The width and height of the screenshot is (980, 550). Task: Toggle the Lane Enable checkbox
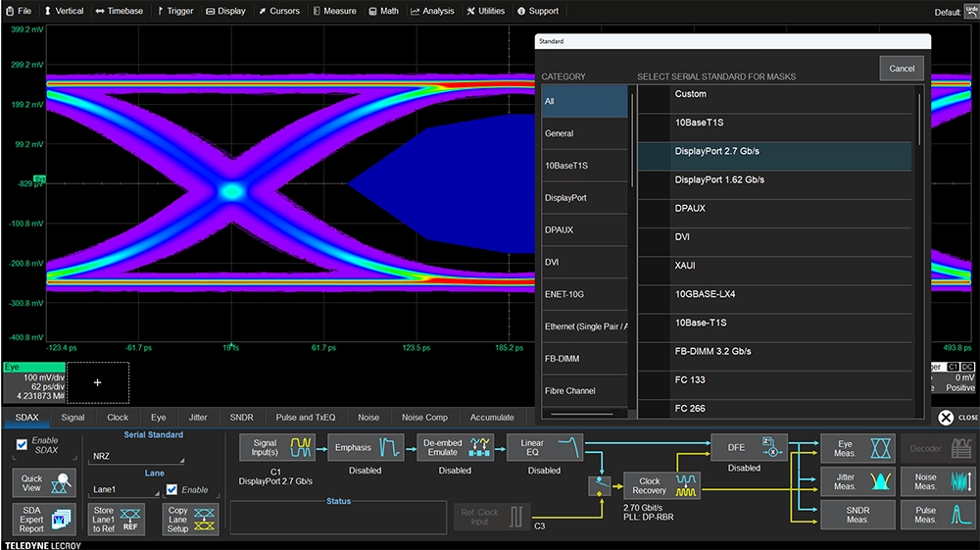pyautogui.click(x=171, y=489)
